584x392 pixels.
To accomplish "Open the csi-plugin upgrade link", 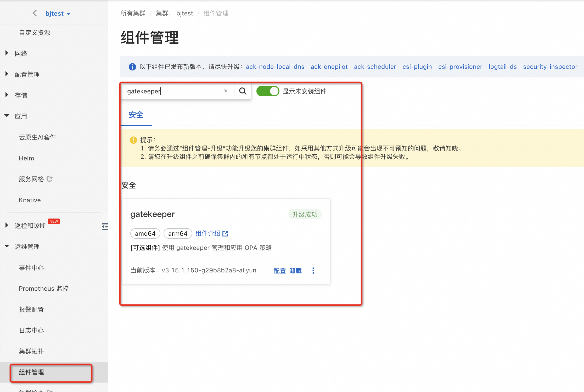I will click(417, 67).
